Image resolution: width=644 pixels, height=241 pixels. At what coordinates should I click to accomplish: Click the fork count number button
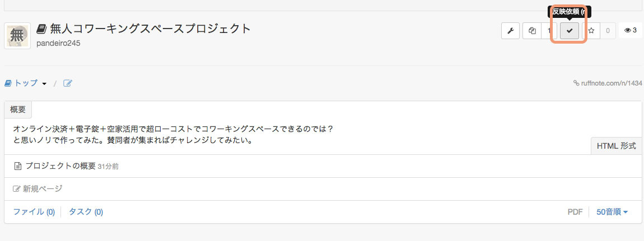[549, 31]
